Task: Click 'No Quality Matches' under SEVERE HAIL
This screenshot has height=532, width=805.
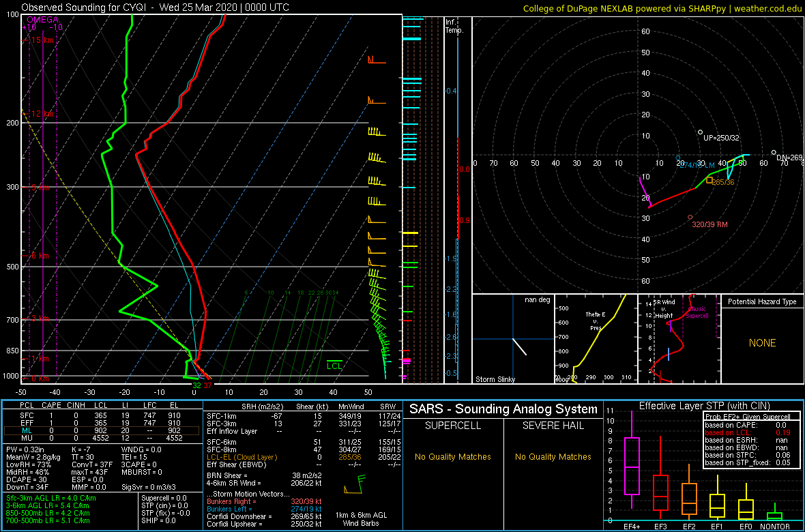Action: pos(553,456)
